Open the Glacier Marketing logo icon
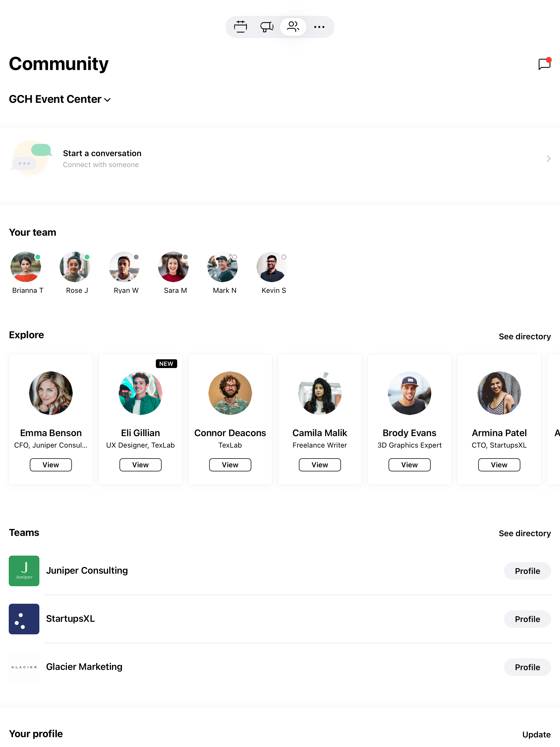Image resolution: width=560 pixels, height=747 pixels. click(24, 667)
